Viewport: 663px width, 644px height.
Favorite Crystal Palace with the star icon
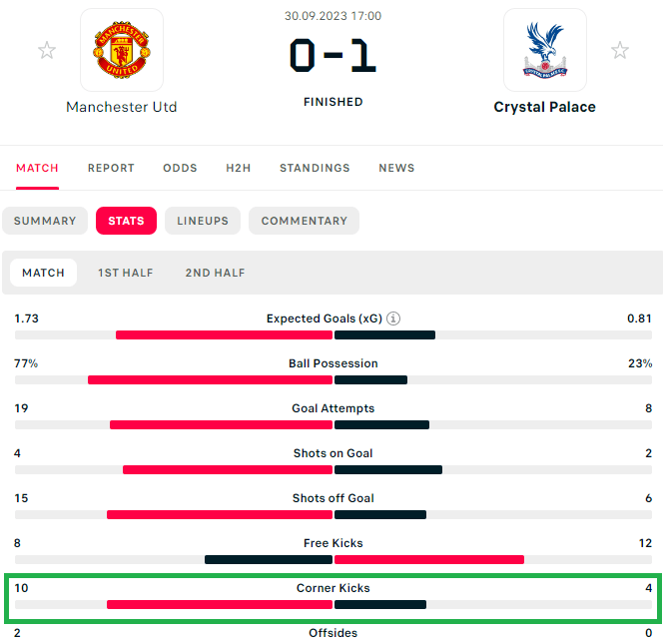620,50
